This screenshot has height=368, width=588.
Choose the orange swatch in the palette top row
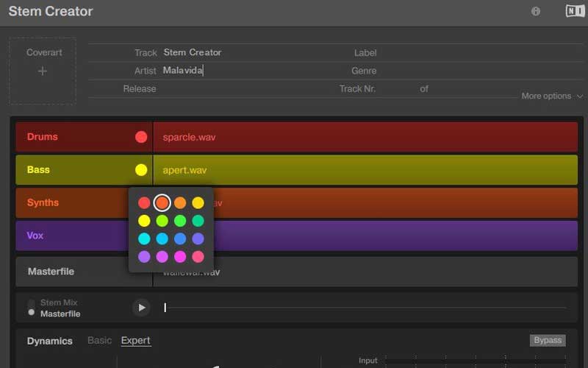180,203
